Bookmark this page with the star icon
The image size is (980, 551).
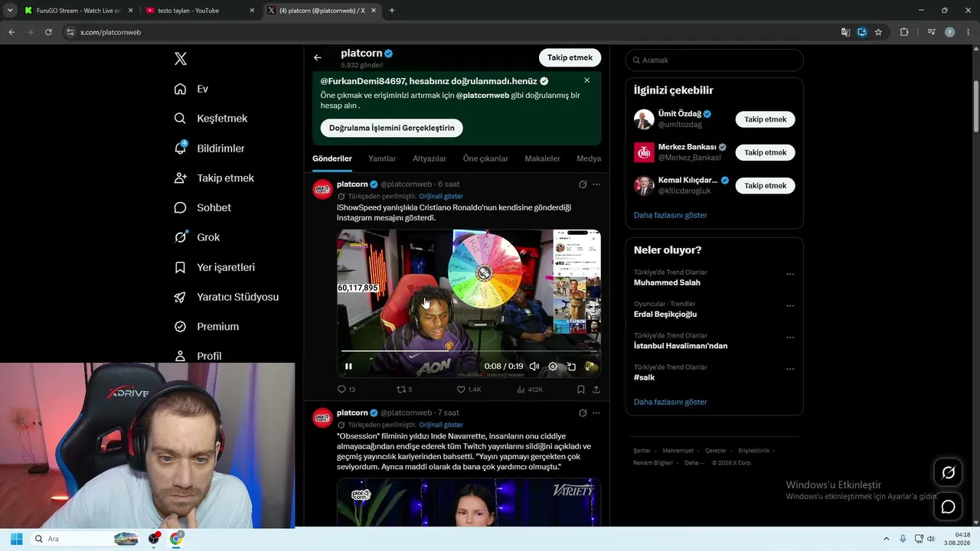pyautogui.click(x=878, y=32)
